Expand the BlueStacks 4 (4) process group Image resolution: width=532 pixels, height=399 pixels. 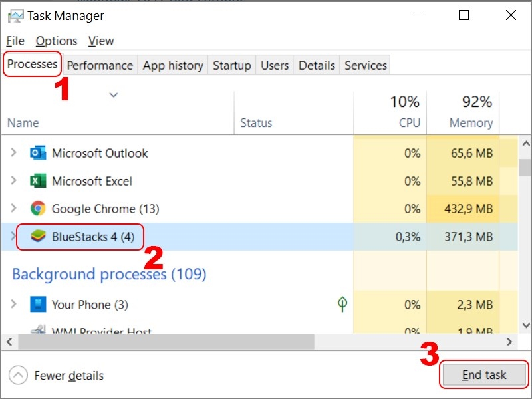click(13, 236)
